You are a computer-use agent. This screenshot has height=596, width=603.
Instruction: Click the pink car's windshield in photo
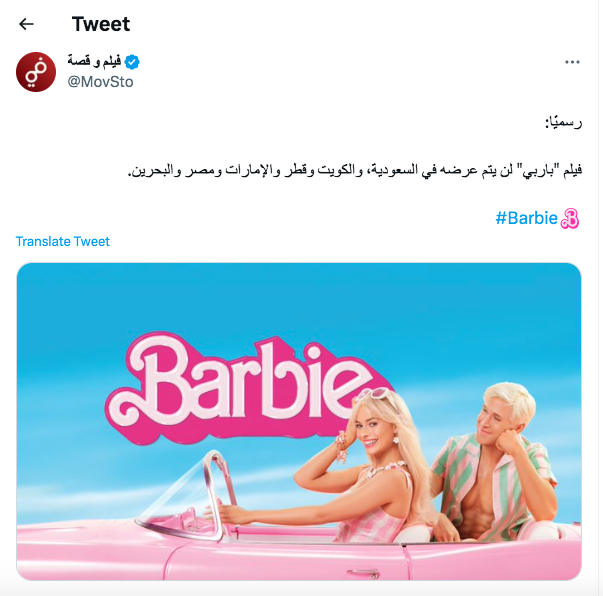click(187, 496)
